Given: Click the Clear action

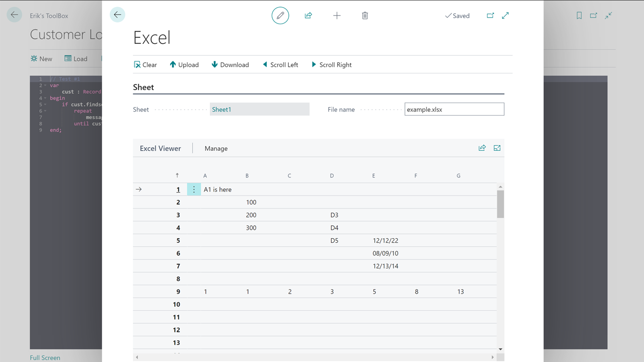Looking at the screenshot, I should click(x=145, y=65).
